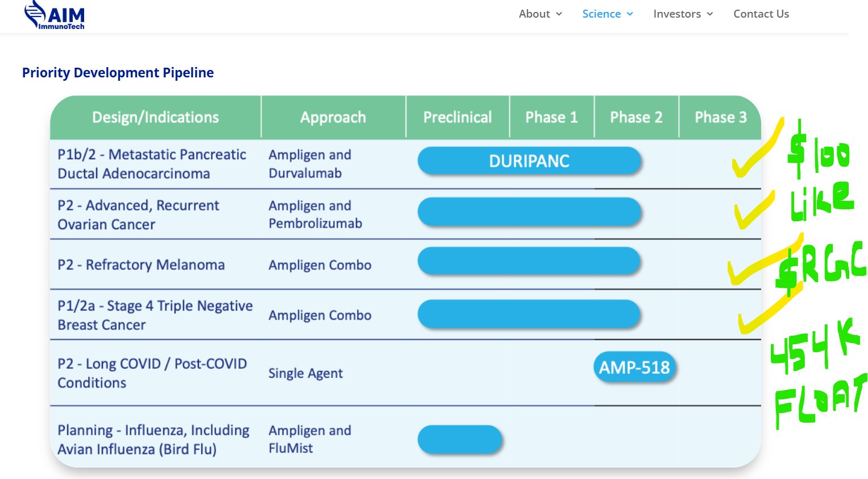Click the Phase 1 column header
This screenshot has height=479, width=868.
tap(551, 117)
